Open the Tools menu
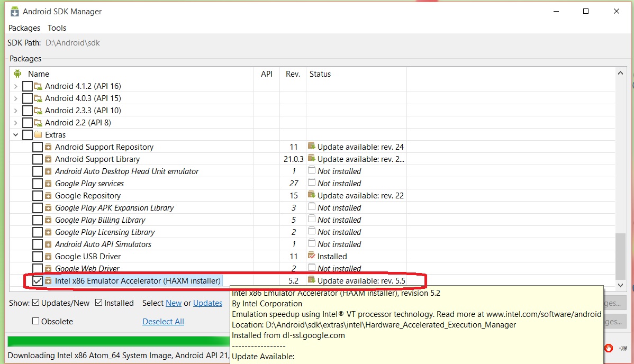Viewport: 634px width, 364px height. (x=57, y=28)
